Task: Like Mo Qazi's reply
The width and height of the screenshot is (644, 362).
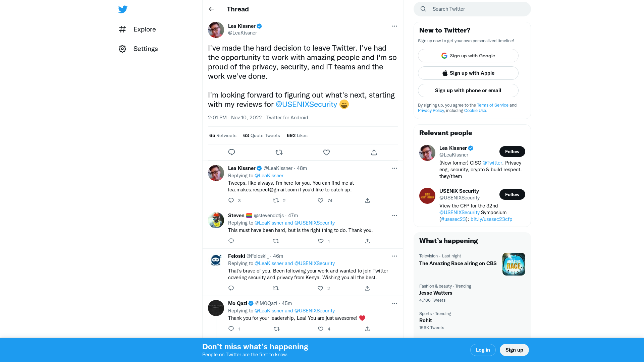Action: [320, 329]
